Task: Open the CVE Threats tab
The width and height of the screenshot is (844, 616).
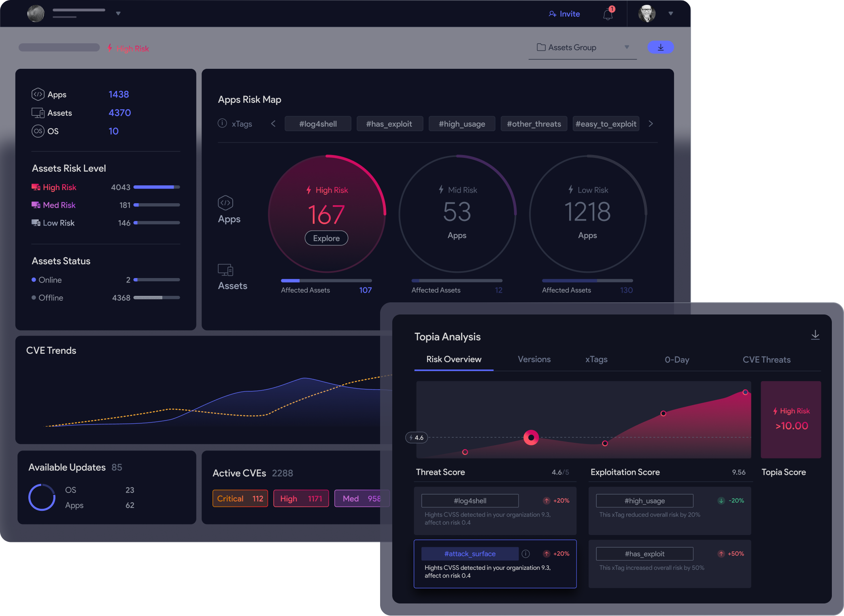Action: [x=766, y=359]
